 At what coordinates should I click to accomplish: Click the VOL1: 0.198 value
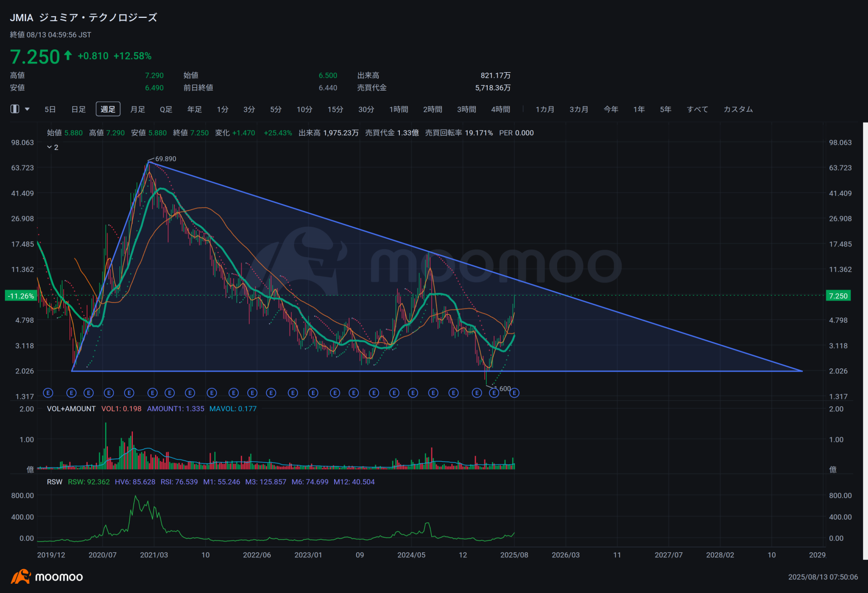[122, 409]
